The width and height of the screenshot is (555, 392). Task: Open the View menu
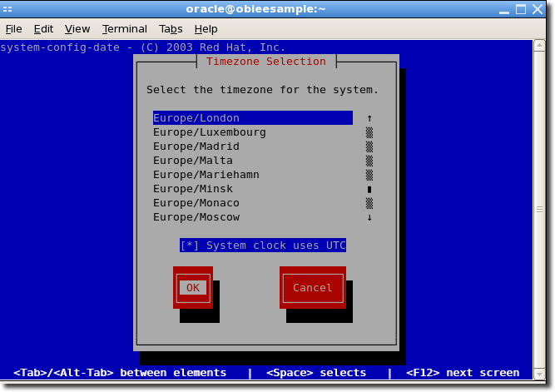tap(77, 29)
